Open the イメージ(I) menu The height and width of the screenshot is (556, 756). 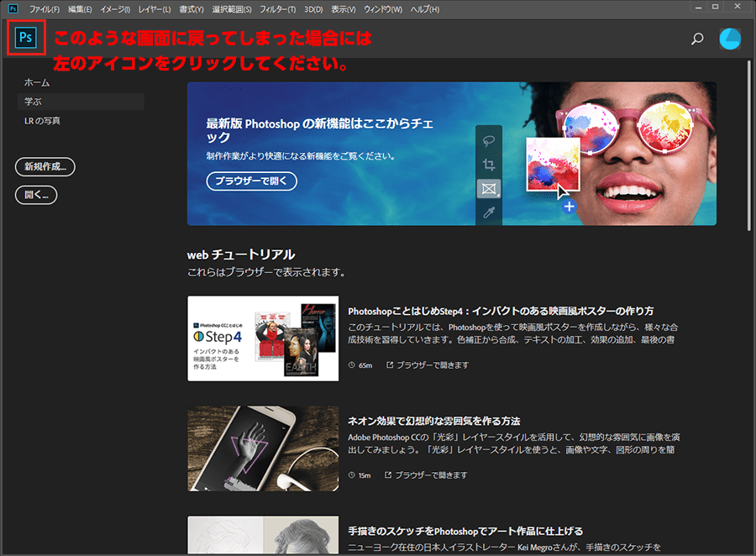(115, 9)
